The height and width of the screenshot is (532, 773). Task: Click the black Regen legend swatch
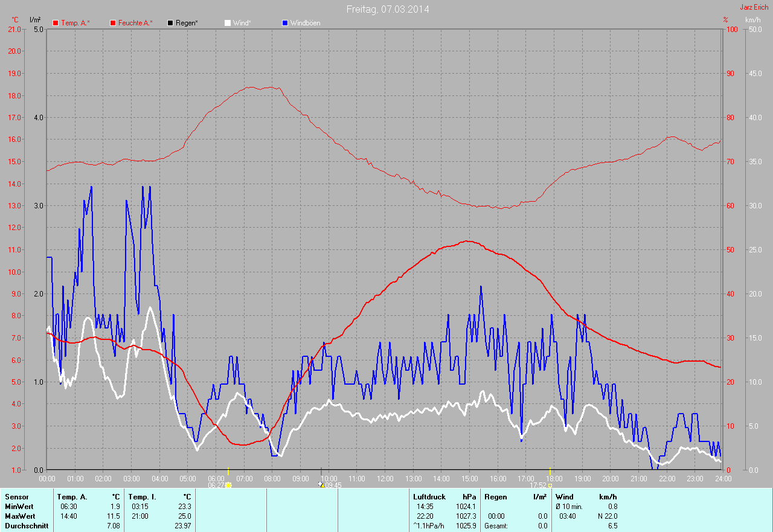(170, 23)
